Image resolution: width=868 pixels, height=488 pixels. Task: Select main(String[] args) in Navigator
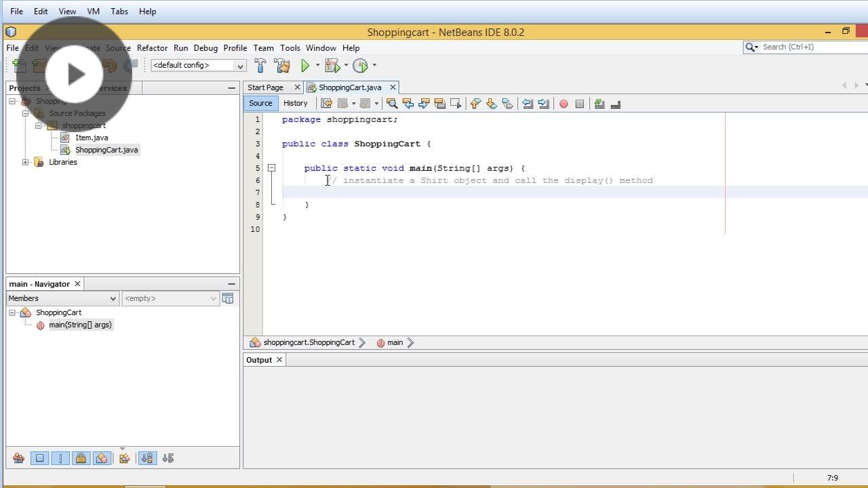80,325
